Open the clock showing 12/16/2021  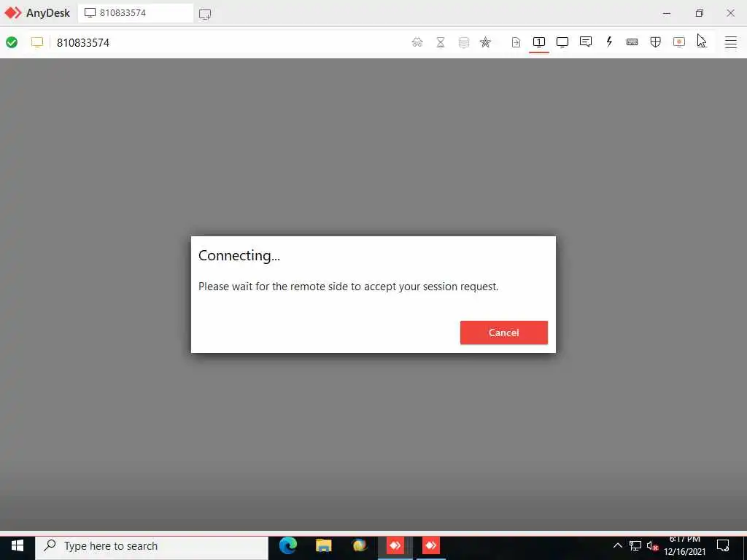(x=684, y=545)
